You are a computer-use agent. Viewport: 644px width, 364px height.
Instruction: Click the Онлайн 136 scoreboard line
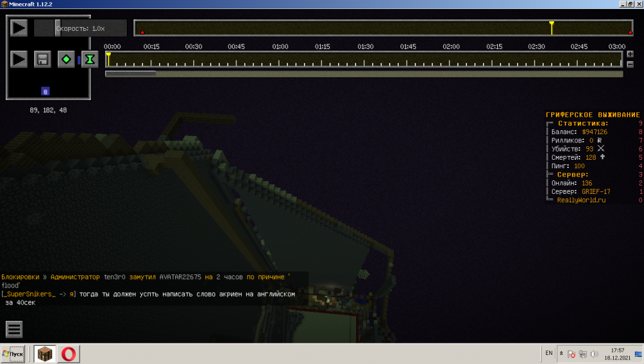(572, 183)
